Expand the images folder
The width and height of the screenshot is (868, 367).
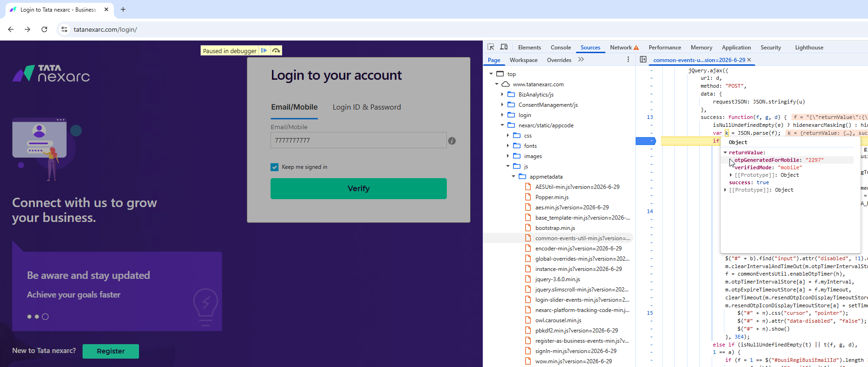508,156
